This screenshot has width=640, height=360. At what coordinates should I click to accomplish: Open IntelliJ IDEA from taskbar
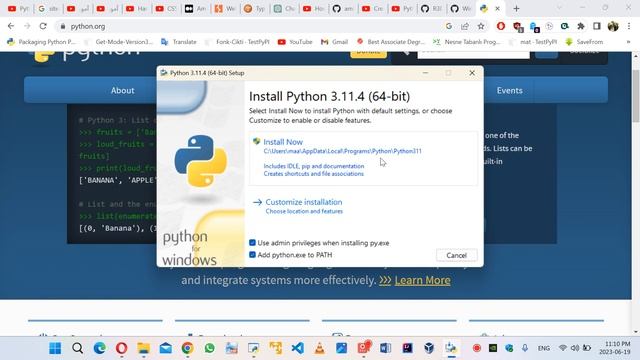[407, 348]
